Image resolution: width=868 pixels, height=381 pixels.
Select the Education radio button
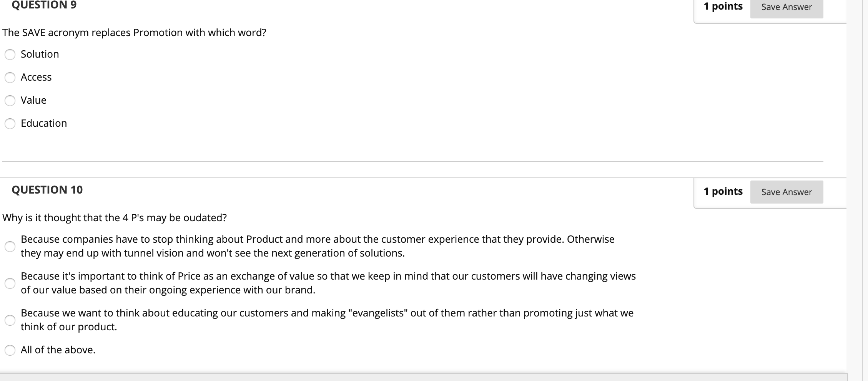[10, 124]
